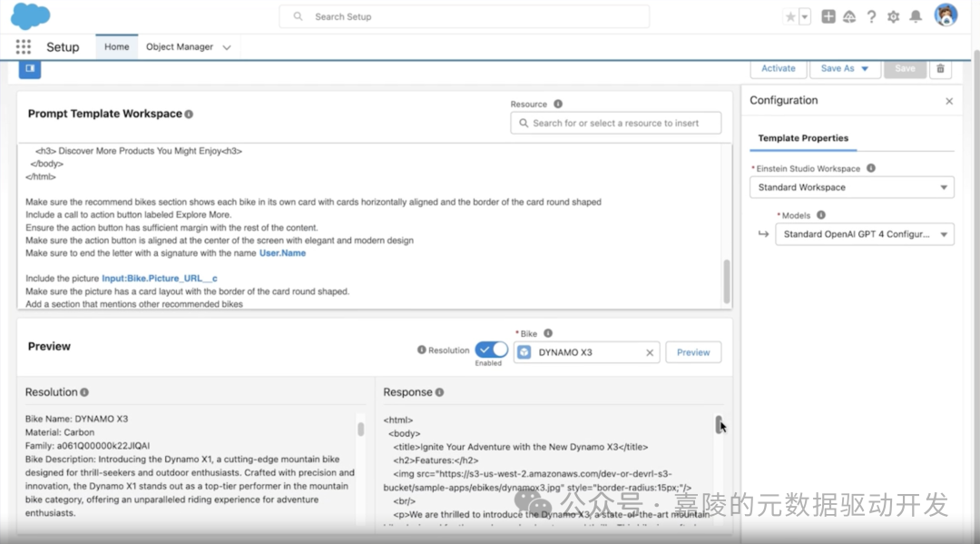Click the "Bike Name: DYNAMO X3" line
Screen dimensions: 980x544
(x=76, y=419)
